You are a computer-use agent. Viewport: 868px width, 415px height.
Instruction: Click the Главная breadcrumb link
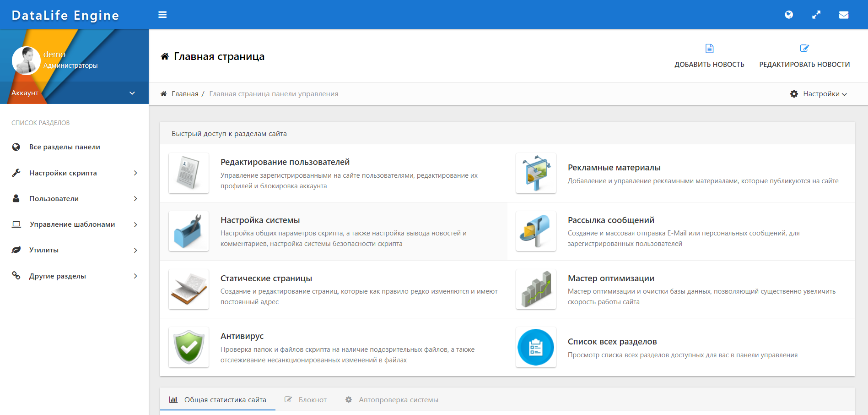[185, 94]
